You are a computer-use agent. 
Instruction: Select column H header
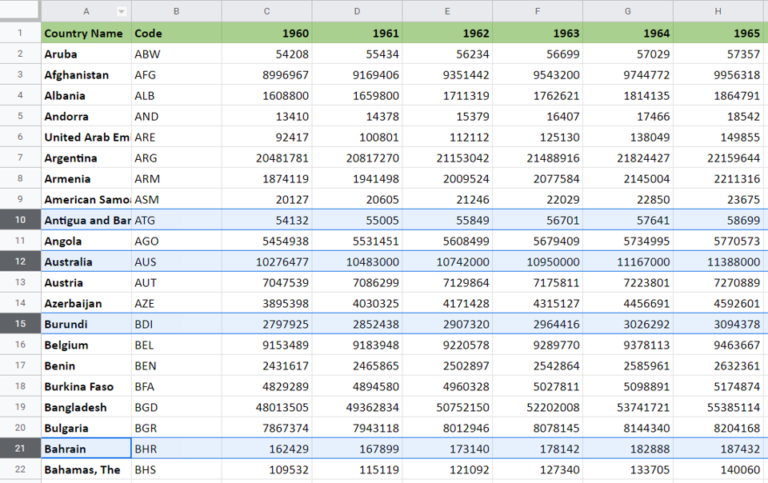click(x=719, y=11)
